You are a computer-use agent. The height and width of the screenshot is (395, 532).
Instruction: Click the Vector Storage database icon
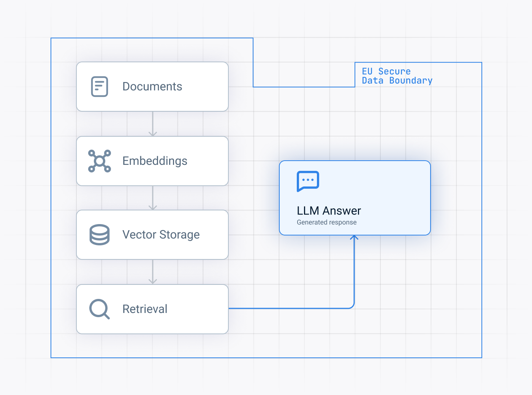[x=99, y=235]
